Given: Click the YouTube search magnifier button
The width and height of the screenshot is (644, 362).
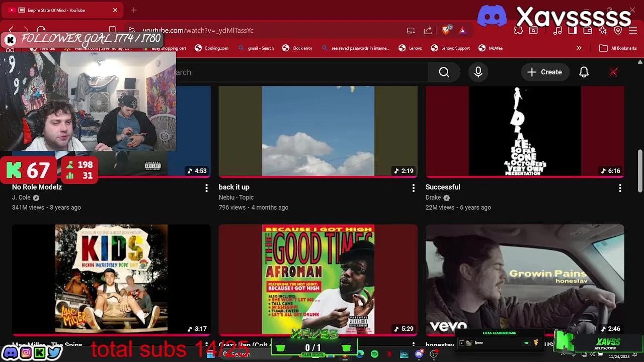Looking at the screenshot, I should pos(444,72).
